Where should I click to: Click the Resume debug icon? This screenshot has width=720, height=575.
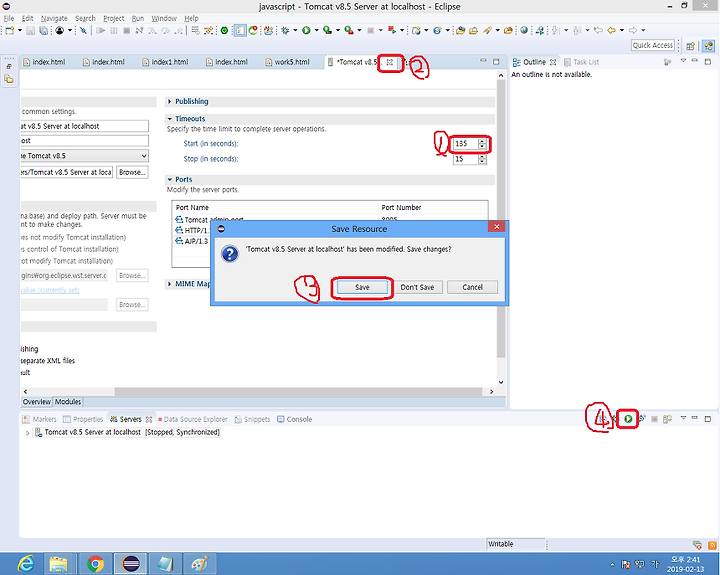point(101,30)
